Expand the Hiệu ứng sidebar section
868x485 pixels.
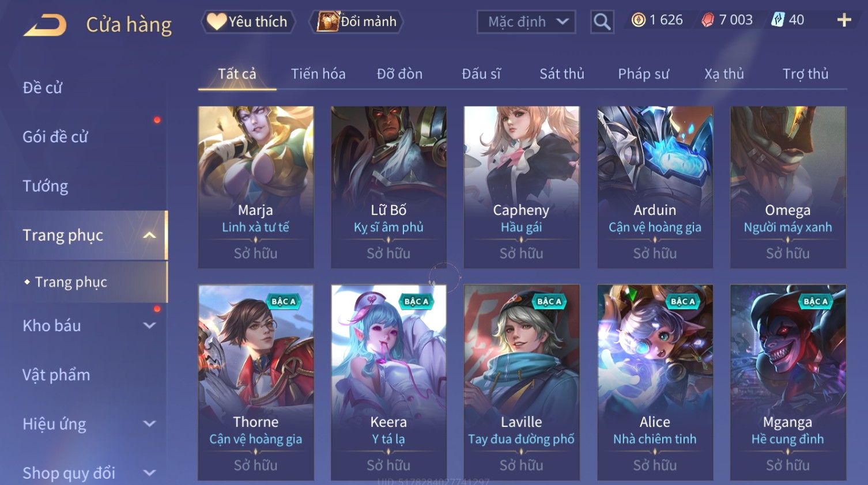point(149,424)
